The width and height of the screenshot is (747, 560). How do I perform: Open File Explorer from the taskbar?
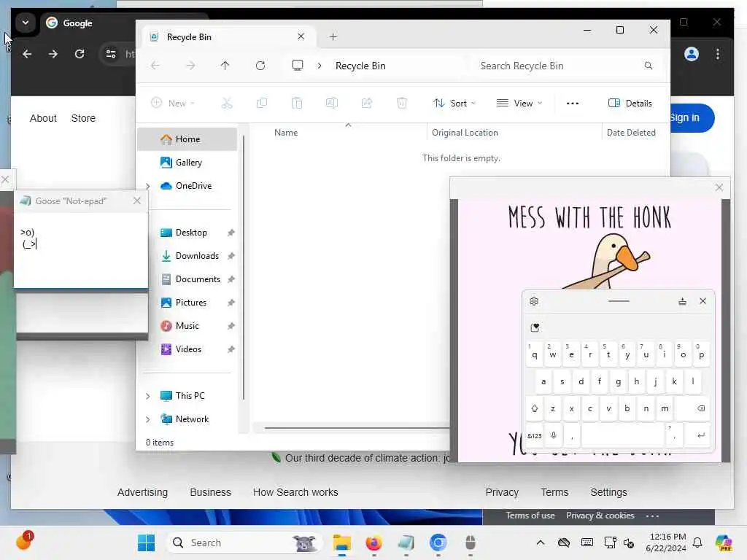coord(341,542)
